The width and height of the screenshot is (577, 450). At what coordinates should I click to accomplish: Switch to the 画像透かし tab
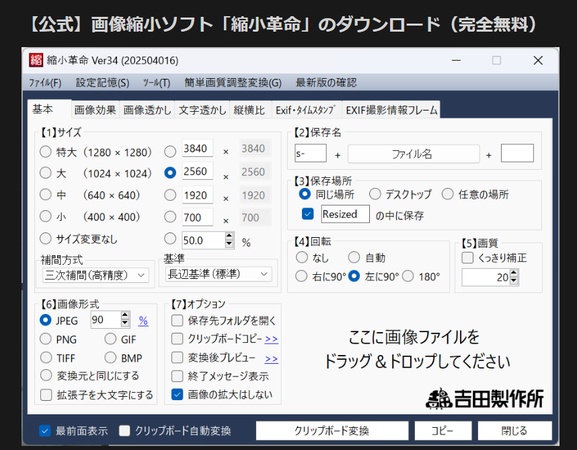click(147, 110)
